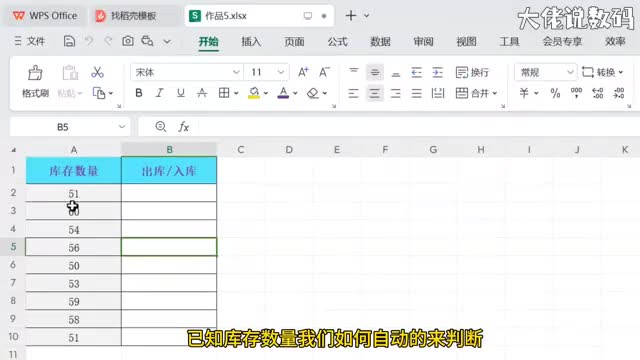Switch to the 页面 Page tab
This screenshot has height=360, width=640.
point(294,41)
